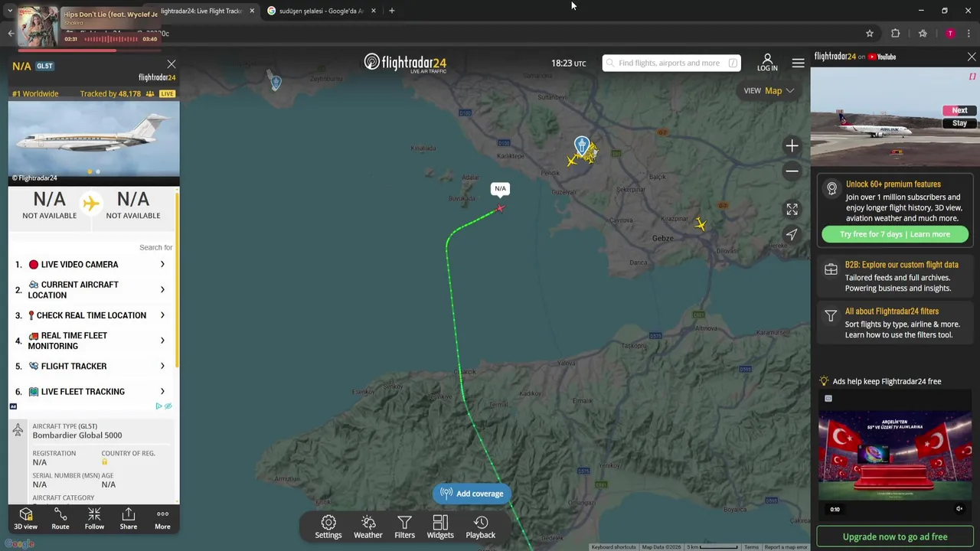Play the Flightradar24 YouTube video
This screenshot has height=551, width=980.
(894, 117)
